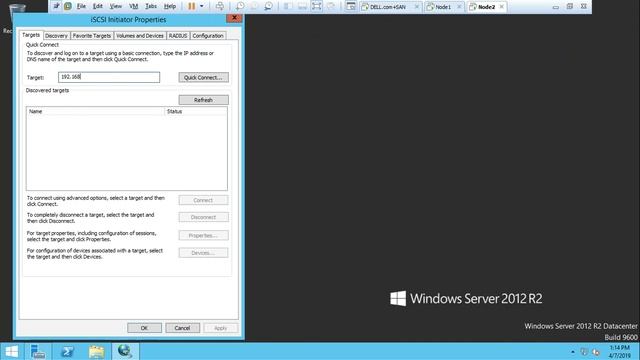The width and height of the screenshot is (640, 360).
Task: Click the green VMware library icon
Action: click(x=68, y=6)
